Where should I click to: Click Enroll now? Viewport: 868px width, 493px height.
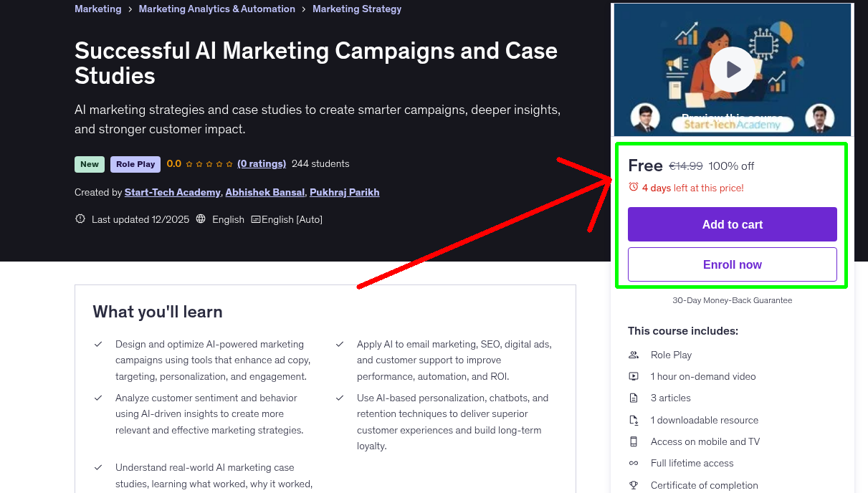pos(732,264)
